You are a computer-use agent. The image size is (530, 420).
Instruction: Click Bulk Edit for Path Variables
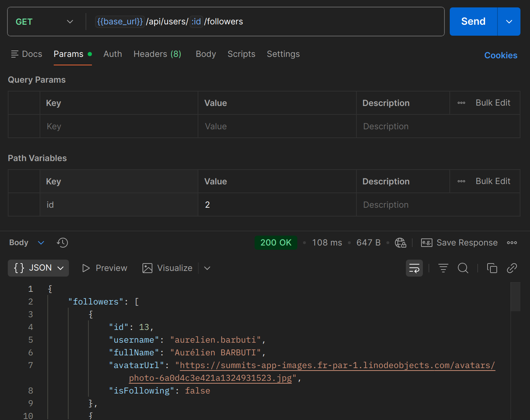pyautogui.click(x=493, y=181)
